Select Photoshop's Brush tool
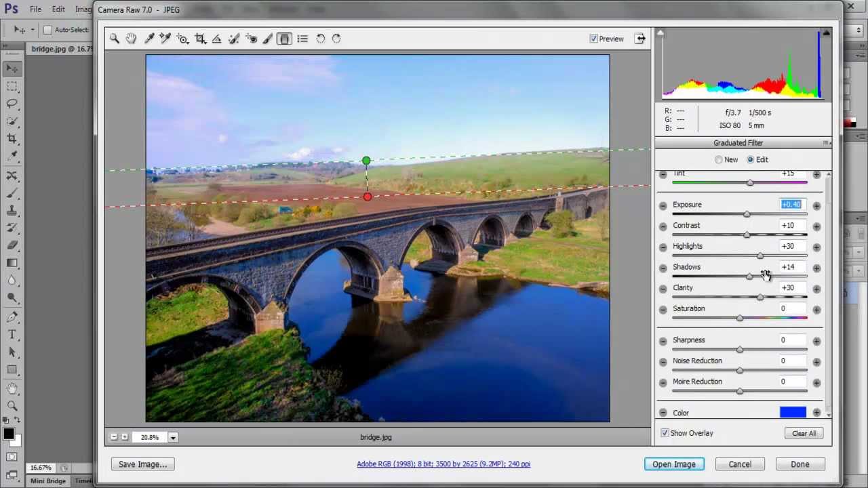Image resolution: width=868 pixels, height=488 pixels. tap(12, 193)
